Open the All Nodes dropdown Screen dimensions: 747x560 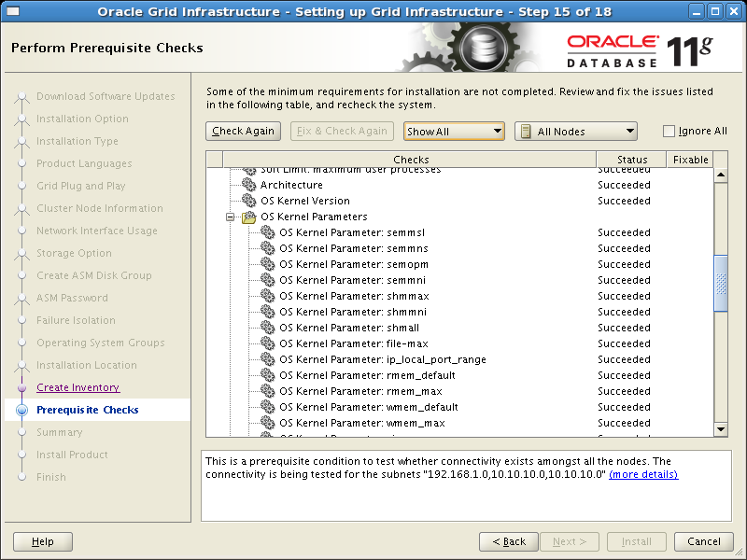coord(576,131)
